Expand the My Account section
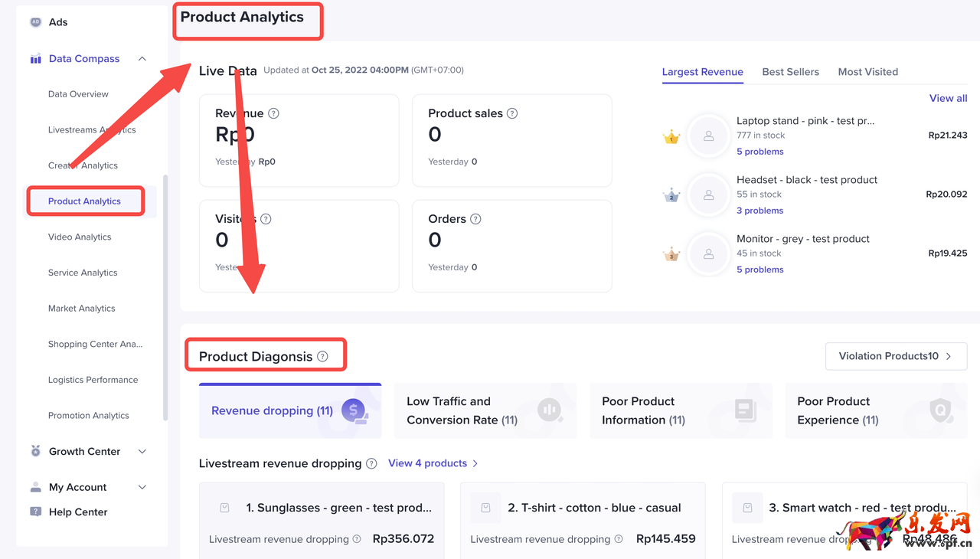This screenshot has width=980, height=559. click(142, 487)
